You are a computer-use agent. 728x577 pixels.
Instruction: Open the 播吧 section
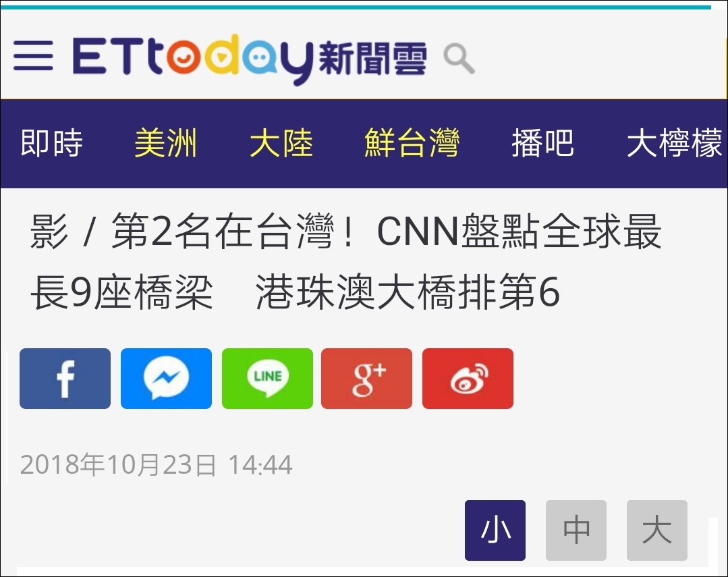(542, 142)
